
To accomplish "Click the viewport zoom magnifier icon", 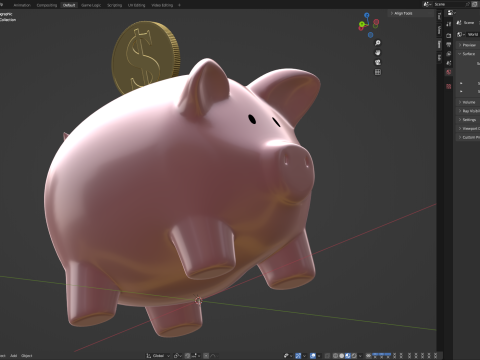I will (x=378, y=43).
